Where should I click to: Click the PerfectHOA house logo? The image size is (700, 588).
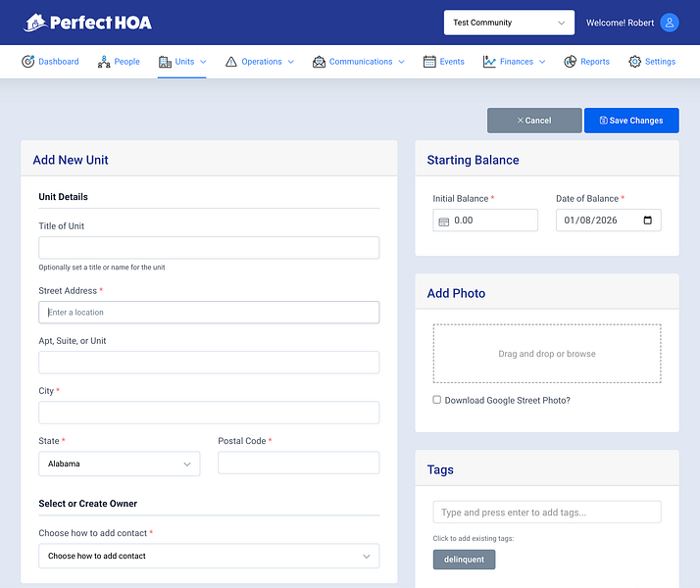35,23
